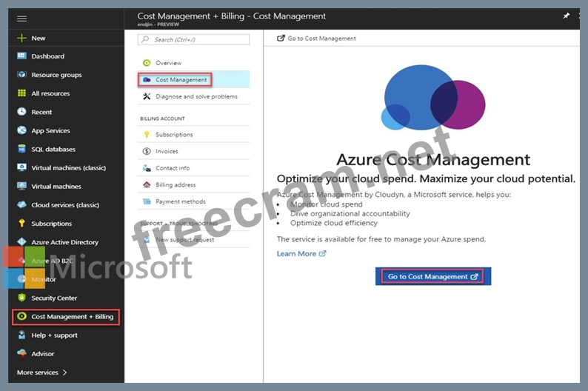The height and width of the screenshot is (391, 588).
Task: Click the Billing address label
Action: coord(176,185)
